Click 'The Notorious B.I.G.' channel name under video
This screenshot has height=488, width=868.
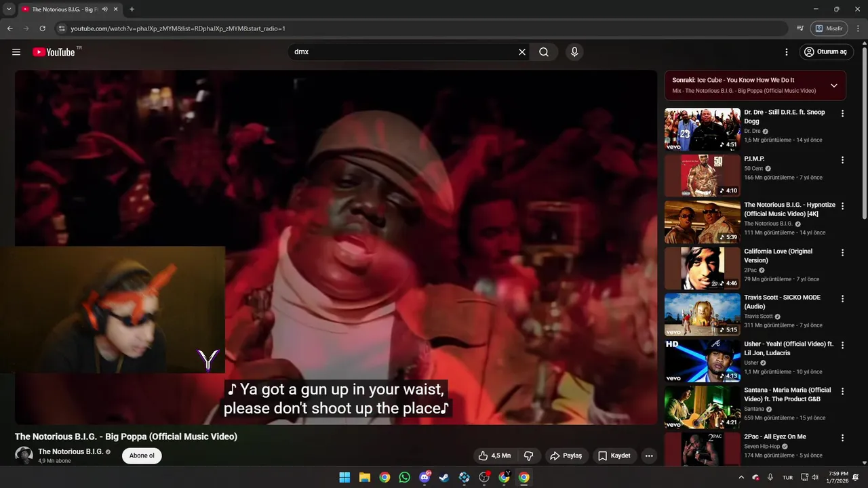pos(71,451)
